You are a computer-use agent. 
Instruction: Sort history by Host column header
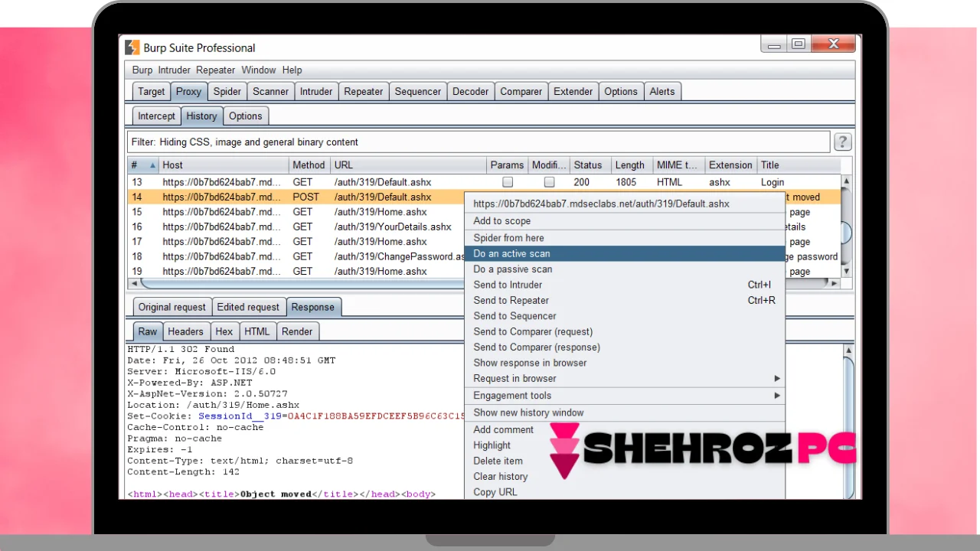point(223,165)
